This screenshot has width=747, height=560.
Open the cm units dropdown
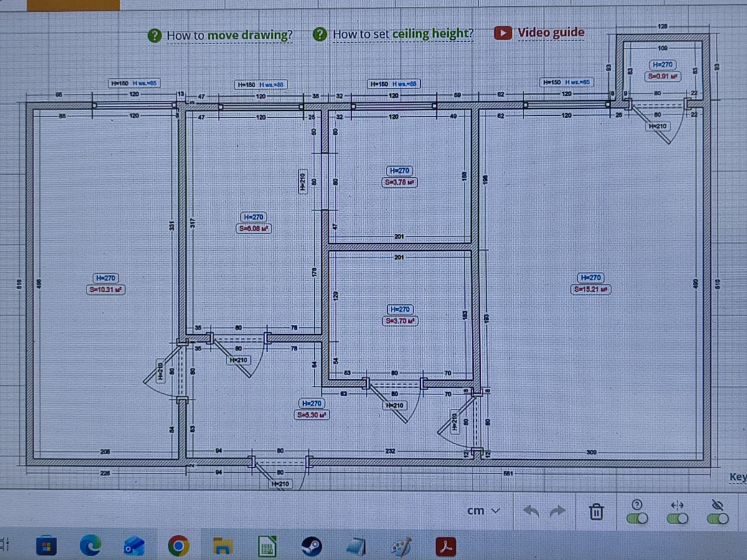click(484, 511)
